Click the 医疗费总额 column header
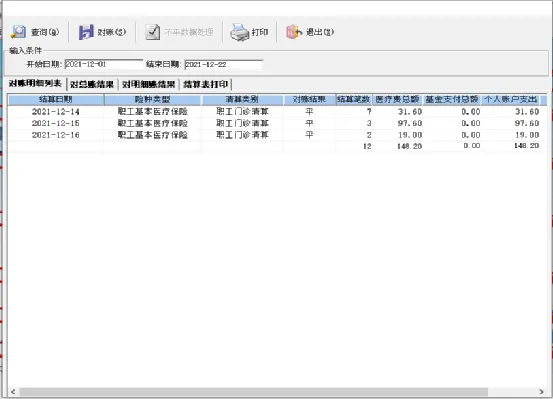This screenshot has height=399, width=553. (397, 99)
